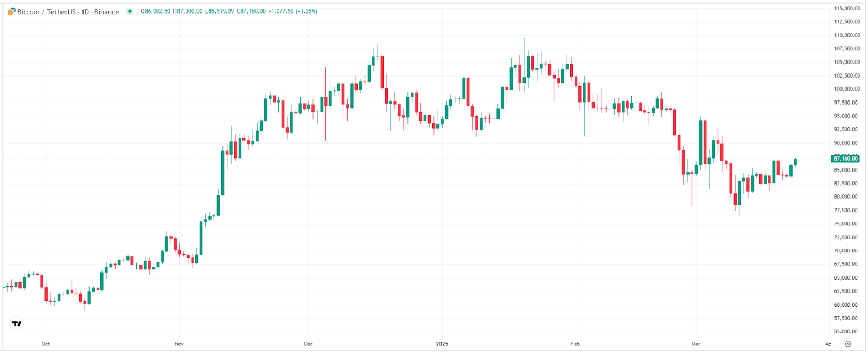The image size is (868, 354).
Task: Click the 87,160.00 current price label
Action: tap(846, 159)
